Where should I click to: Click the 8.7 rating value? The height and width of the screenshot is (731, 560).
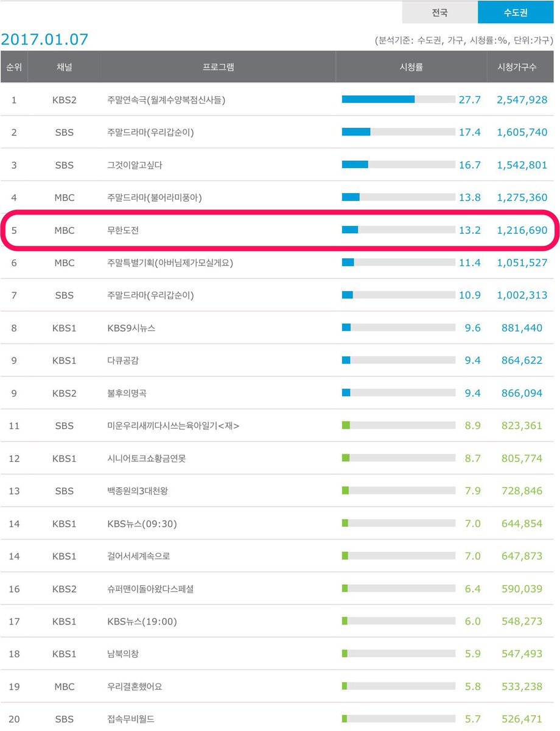coord(472,458)
